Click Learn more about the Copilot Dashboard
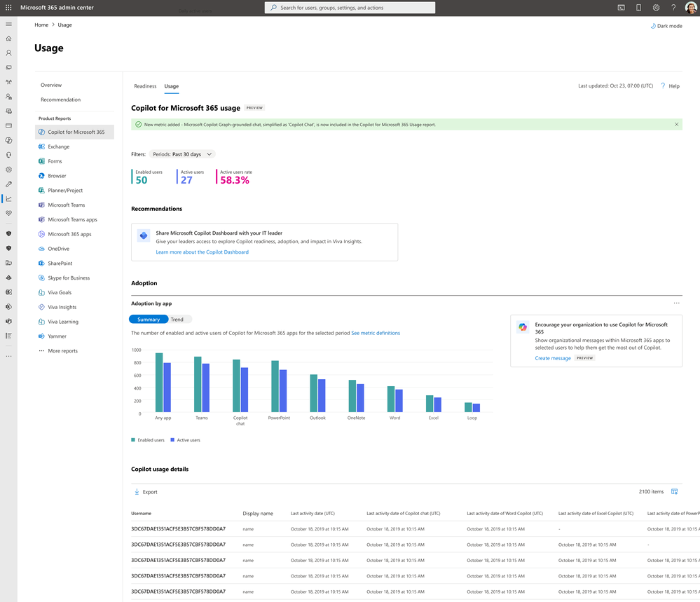The image size is (700, 602). (203, 252)
